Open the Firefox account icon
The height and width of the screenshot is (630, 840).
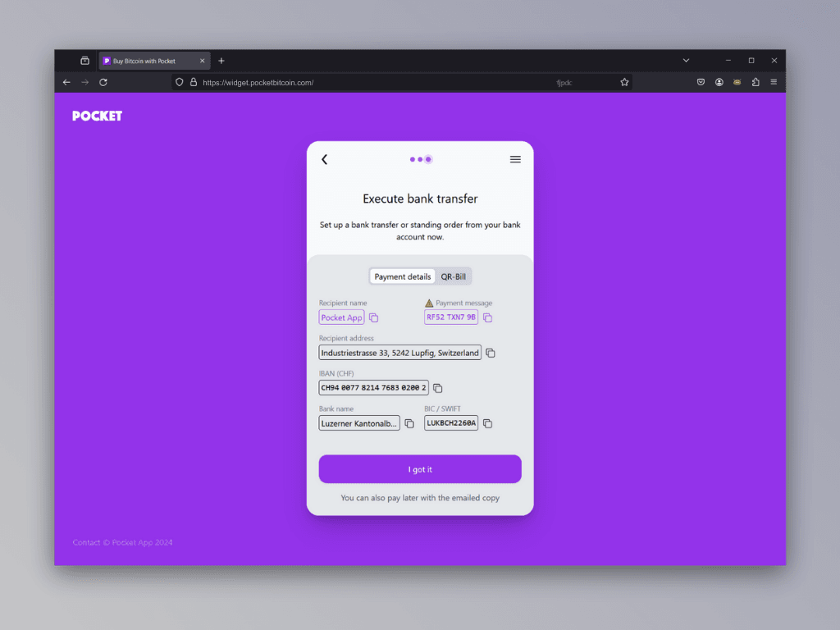(719, 83)
